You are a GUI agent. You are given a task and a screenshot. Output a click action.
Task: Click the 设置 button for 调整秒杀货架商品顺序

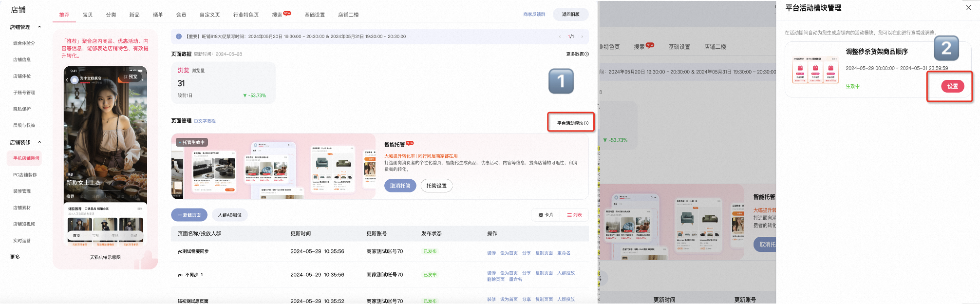point(952,86)
